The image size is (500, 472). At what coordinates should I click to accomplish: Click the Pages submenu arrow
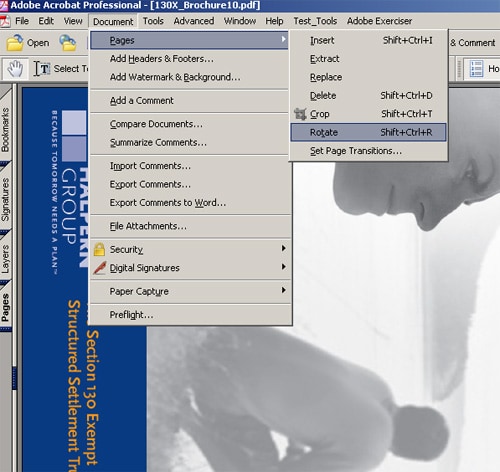pyautogui.click(x=283, y=39)
